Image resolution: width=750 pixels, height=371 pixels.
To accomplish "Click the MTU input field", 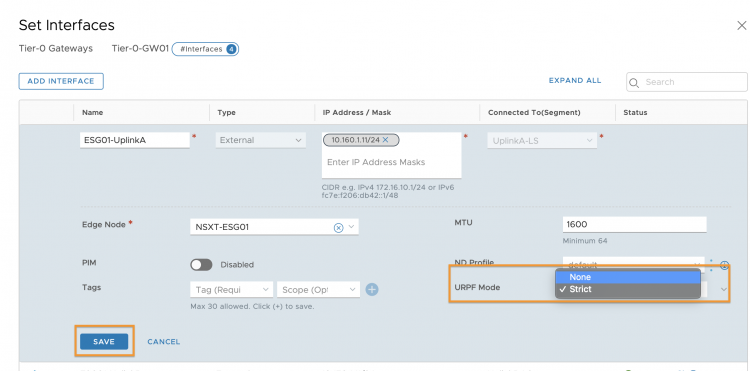I will (634, 224).
